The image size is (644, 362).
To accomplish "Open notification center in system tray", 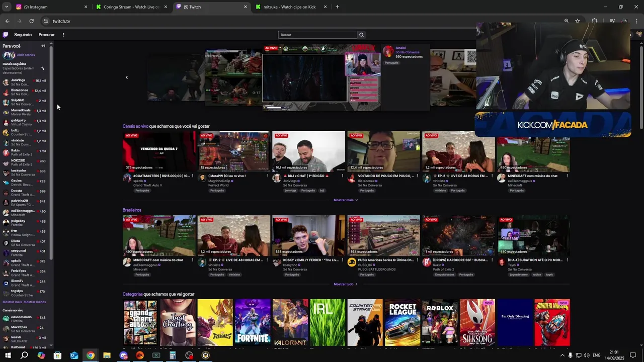I will (633, 355).
